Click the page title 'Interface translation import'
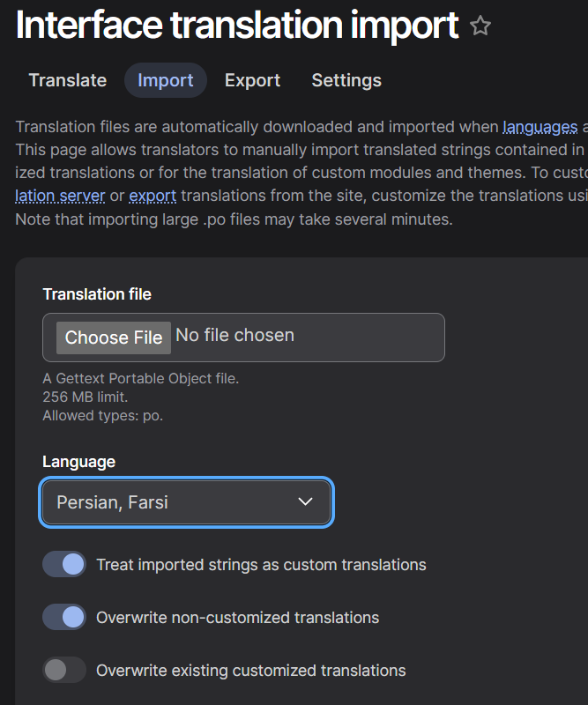 coord(235,26)
